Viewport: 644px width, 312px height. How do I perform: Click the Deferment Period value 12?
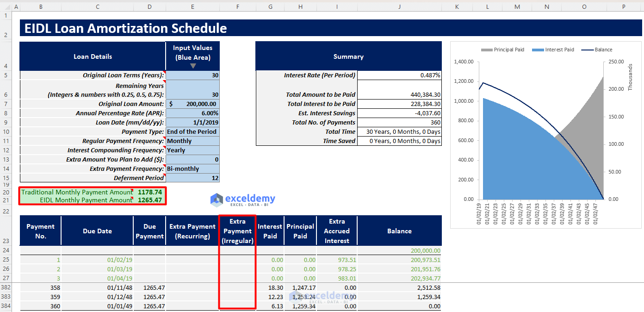(192, 178)
